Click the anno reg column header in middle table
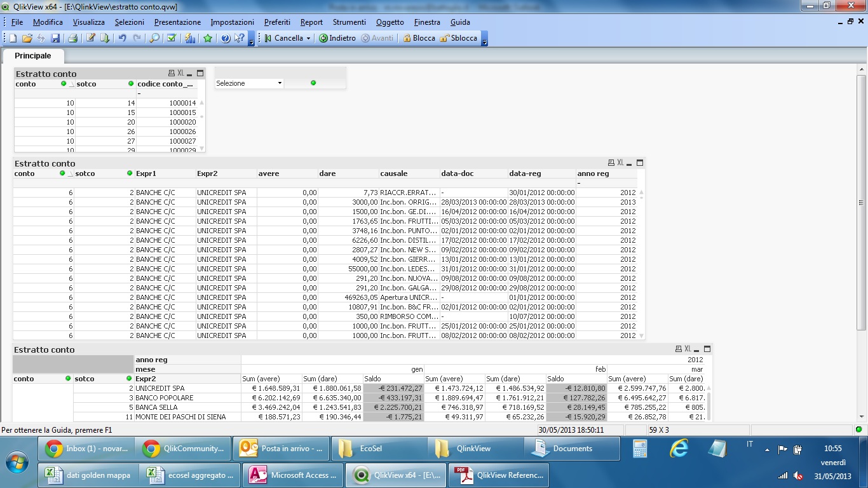This screenshot has width=868, height=488. click(x=606, y=173)
